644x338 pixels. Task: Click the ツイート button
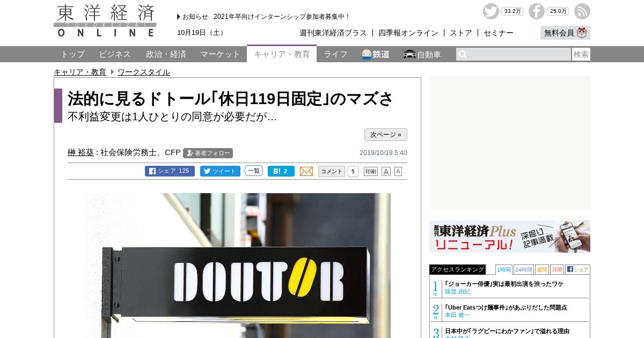click(x=220, y=171)
